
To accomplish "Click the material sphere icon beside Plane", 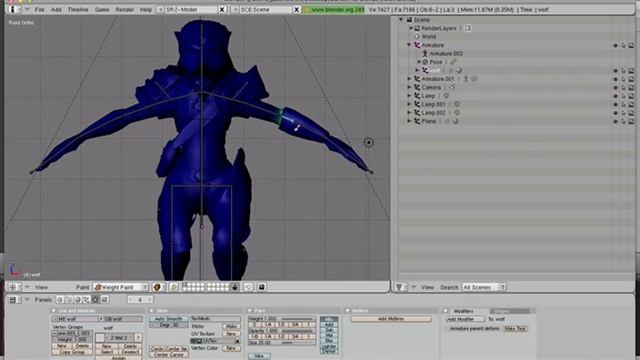I will point(456,121).
